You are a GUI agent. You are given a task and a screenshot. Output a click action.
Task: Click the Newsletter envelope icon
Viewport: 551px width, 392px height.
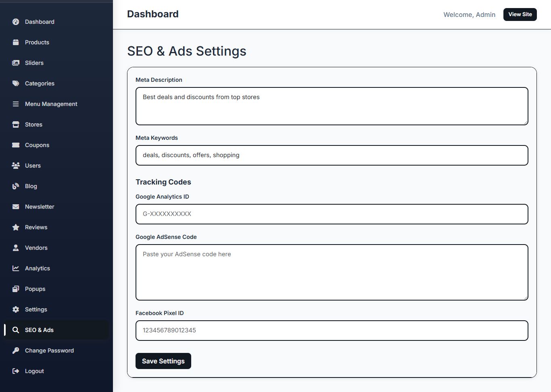16,207
